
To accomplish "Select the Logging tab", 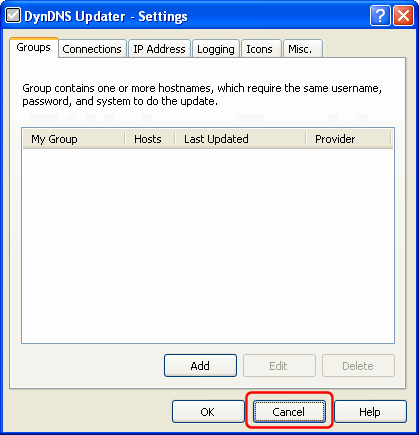I will click(216, 49).
